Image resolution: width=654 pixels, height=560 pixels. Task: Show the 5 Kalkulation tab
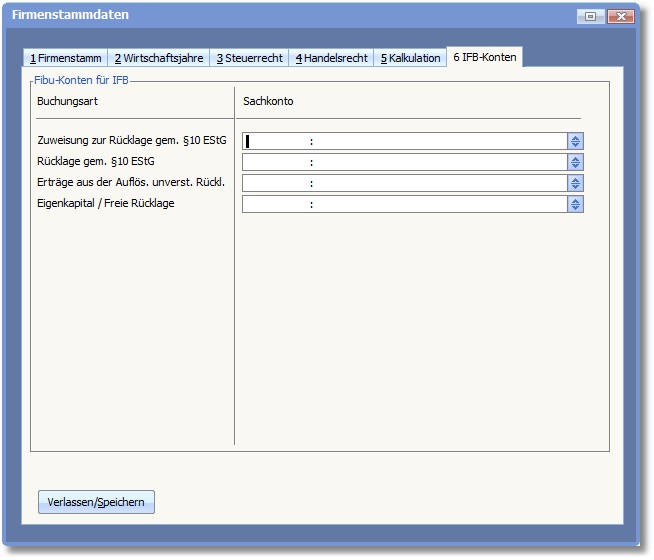click(410, 58)
